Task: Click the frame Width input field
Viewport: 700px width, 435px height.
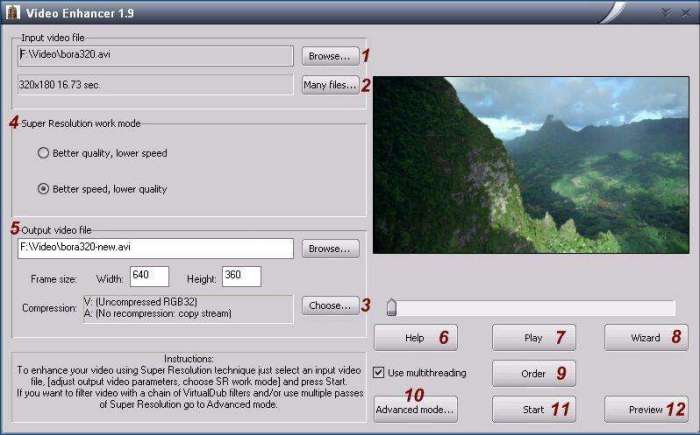Action: [x=150, y=276]
